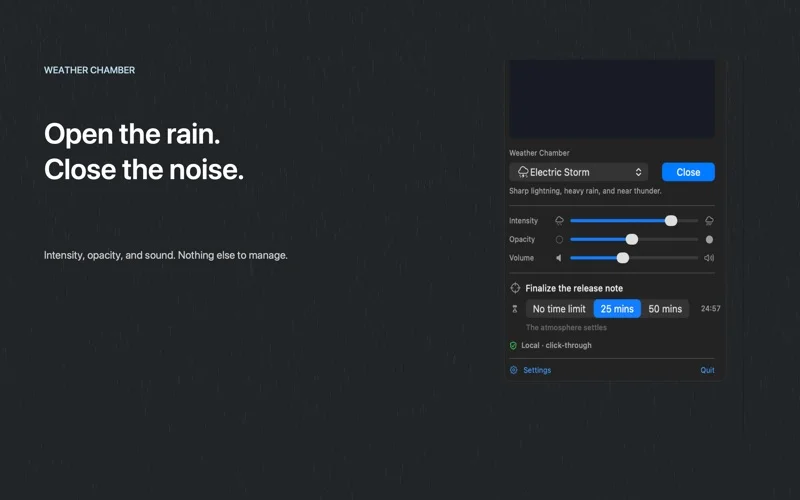Screen dimensions: 800x500
Task: Click the light rain icon beside Intensity
Action: [559, 220]
